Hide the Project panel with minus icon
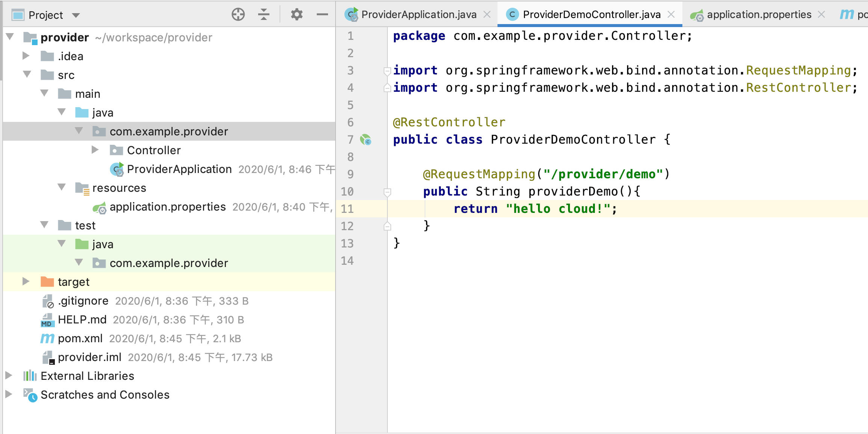 [x=322, y=15]
